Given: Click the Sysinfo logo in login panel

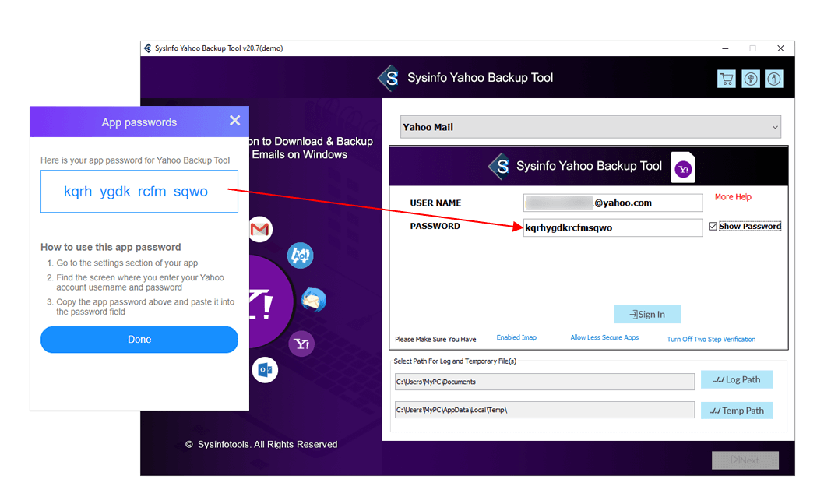Looking at the screenshot, I should (498, 166).
